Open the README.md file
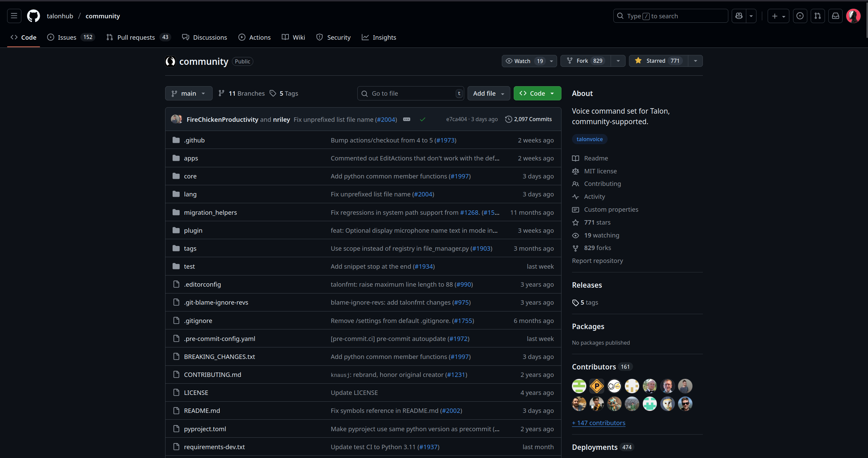 [202, 411]
